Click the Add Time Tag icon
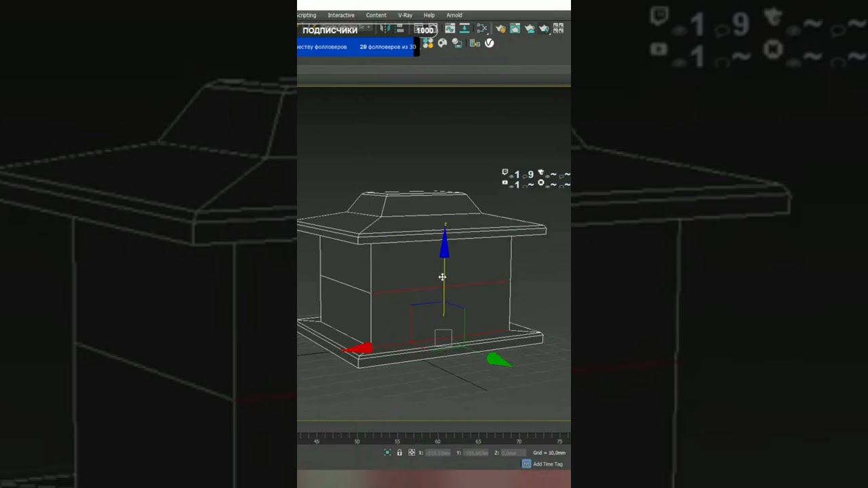 (x=526, y=464)
